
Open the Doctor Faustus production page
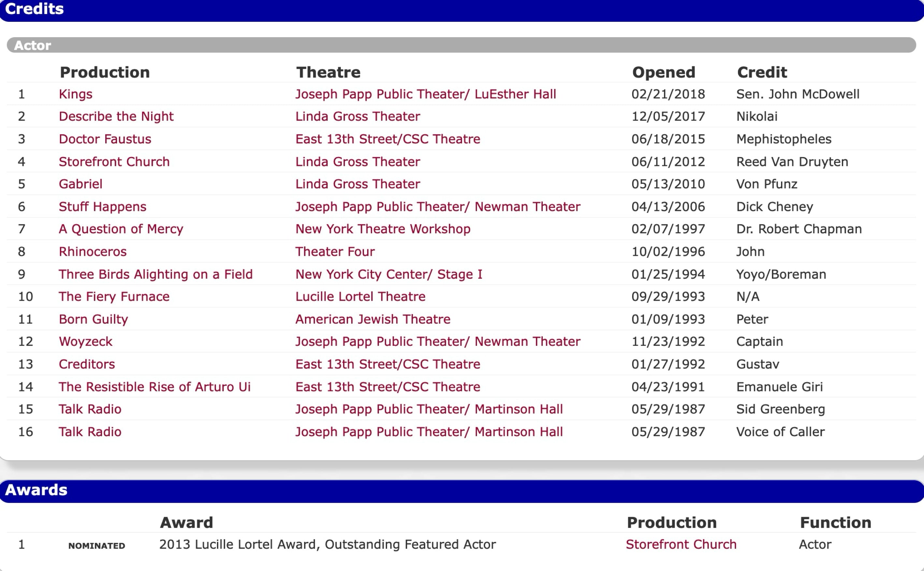(105, 139)
